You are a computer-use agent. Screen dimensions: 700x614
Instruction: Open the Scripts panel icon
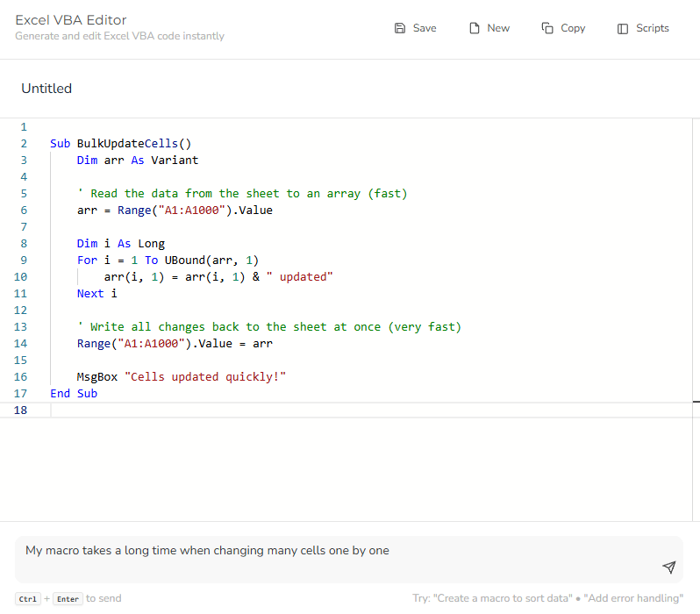622,29
